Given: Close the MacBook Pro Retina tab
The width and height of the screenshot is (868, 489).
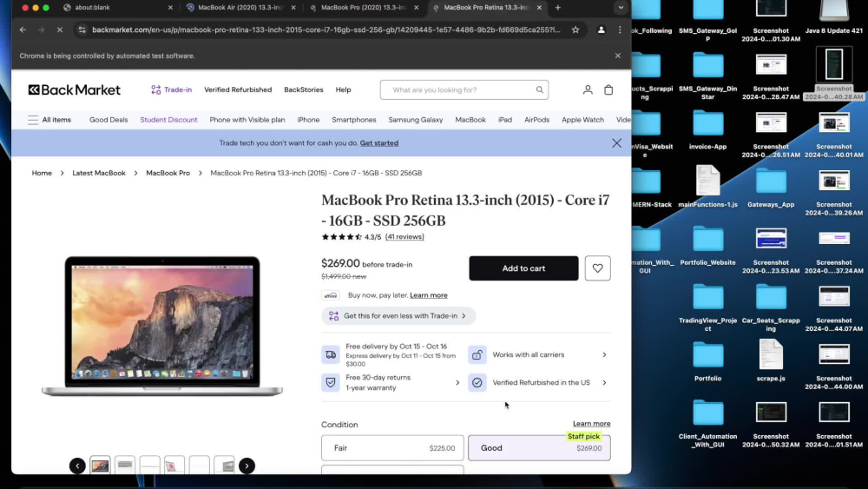Looking at the screenshot, I should coord(539,8).
